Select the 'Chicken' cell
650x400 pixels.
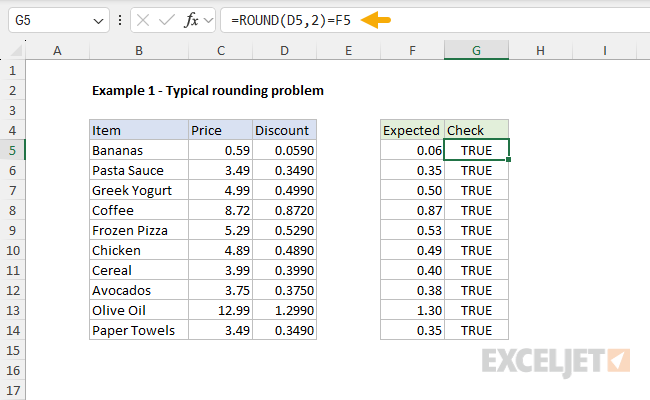click(139, 250)
